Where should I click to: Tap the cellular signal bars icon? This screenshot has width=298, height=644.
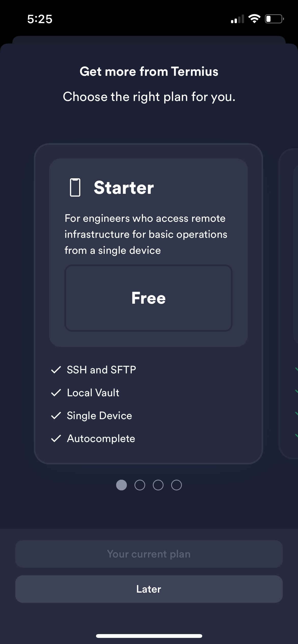[x=237, y=19]
